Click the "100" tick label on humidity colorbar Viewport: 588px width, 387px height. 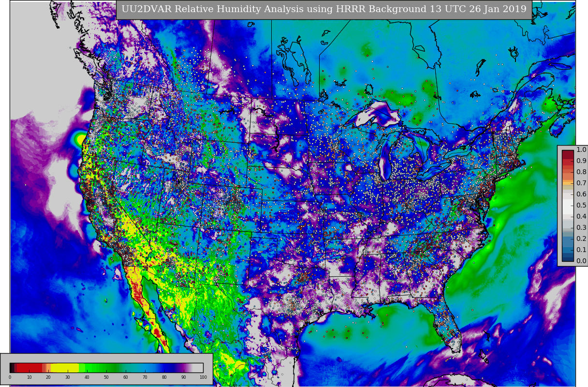203,377
